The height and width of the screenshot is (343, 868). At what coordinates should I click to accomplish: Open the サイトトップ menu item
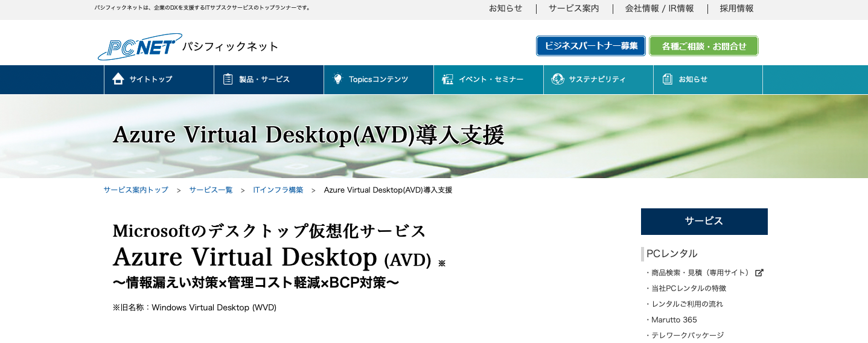(159, 80)
